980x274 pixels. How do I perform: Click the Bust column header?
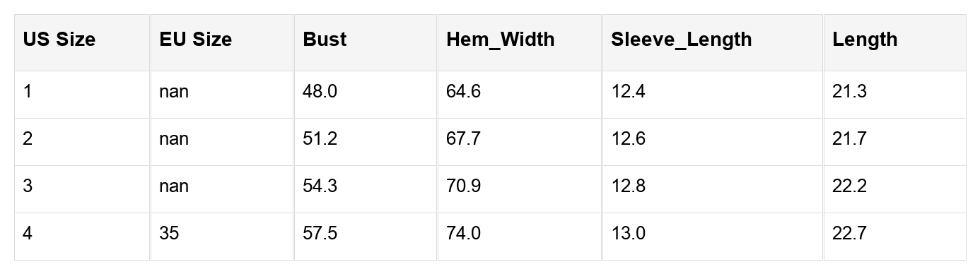365,42
